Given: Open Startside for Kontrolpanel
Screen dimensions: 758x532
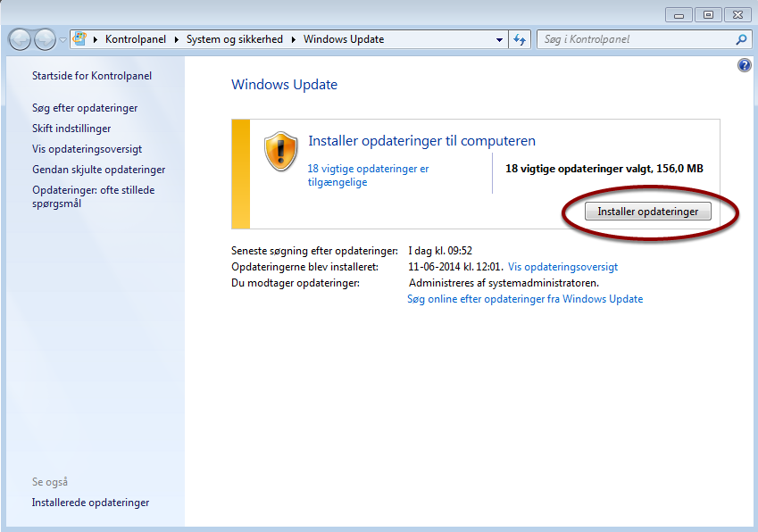Looking at the screenshot, I should click(92, 76).
